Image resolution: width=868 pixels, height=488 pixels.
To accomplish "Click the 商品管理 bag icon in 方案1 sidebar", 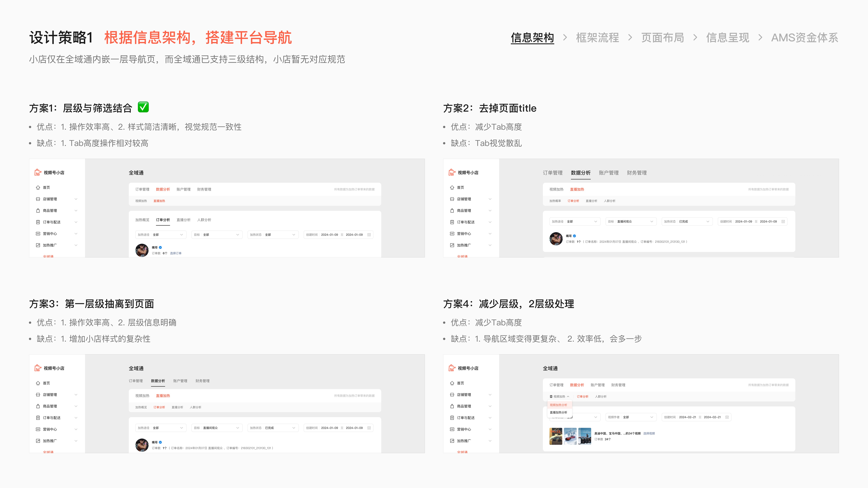I will (38, 211).
